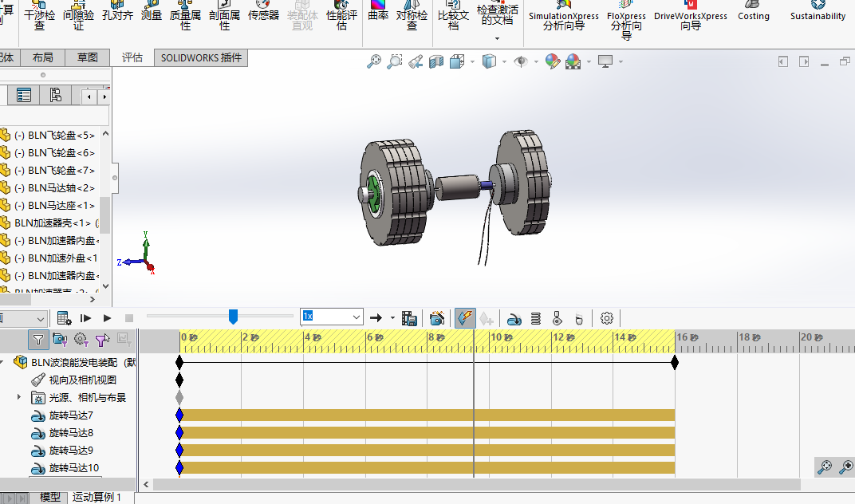Click the Display Style icon
Screen dimensions: 855x504
[489, 61]
